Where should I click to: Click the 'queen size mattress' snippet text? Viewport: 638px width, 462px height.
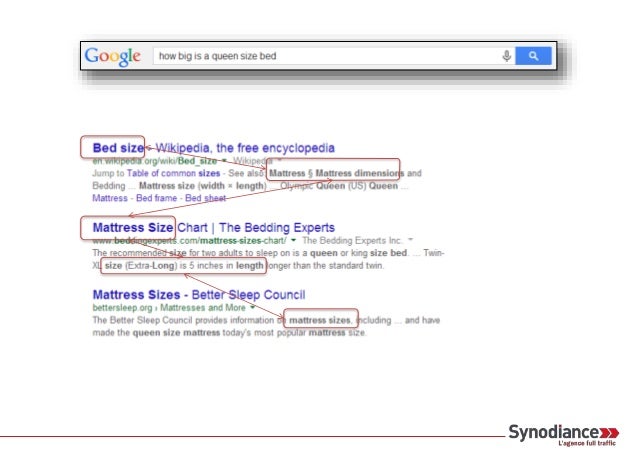coord(176,333)
